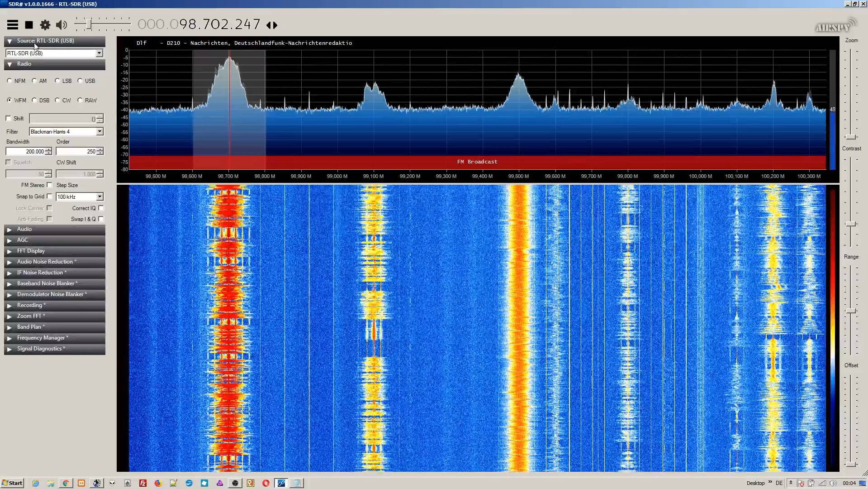868x489 pixels.
Task: Open Firefox from the taskbar
Action: 158,483
